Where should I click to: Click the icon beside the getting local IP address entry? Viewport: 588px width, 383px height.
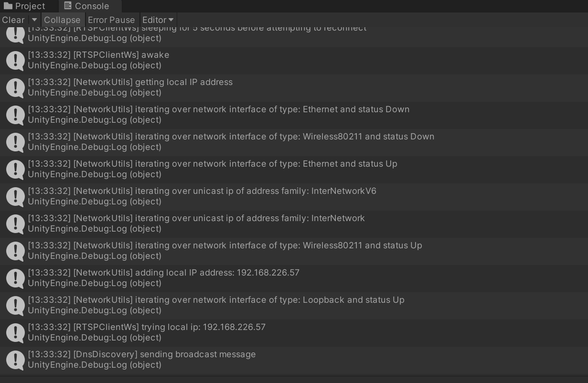pyautogui.click(x=15, y=87)
